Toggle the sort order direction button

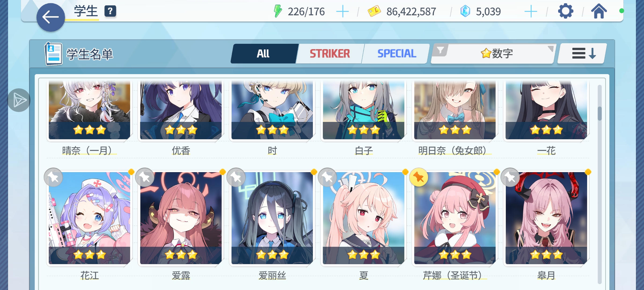[x=582, y=53]
